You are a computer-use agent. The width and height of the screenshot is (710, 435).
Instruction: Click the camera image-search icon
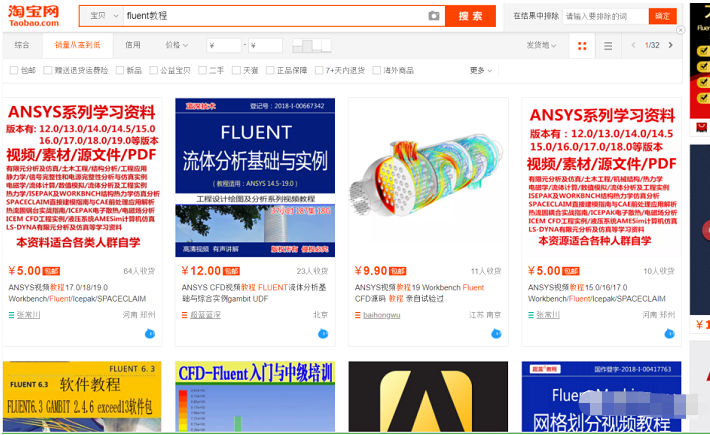click(x=434, y=16)
